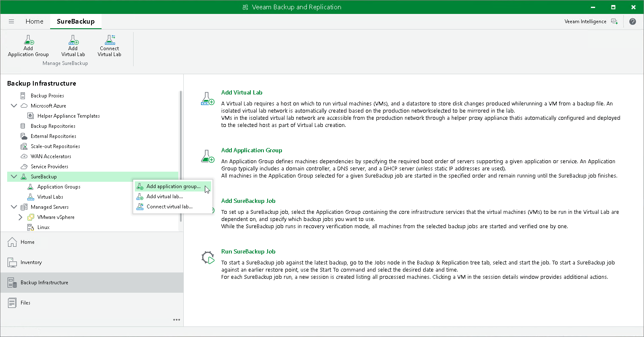Viewport: 644px width, 337px height.
Task: Select Helper Appliance Templates icon
Action: point(30,116)
